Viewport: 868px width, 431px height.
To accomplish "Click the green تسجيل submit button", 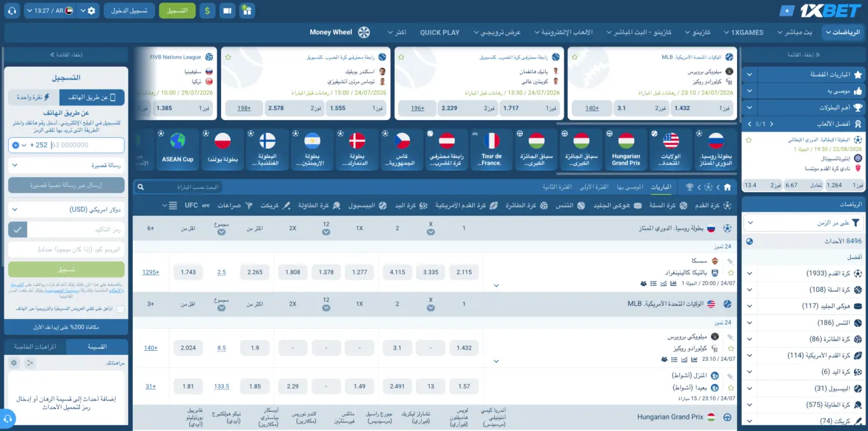I will (x=66, y=270).
